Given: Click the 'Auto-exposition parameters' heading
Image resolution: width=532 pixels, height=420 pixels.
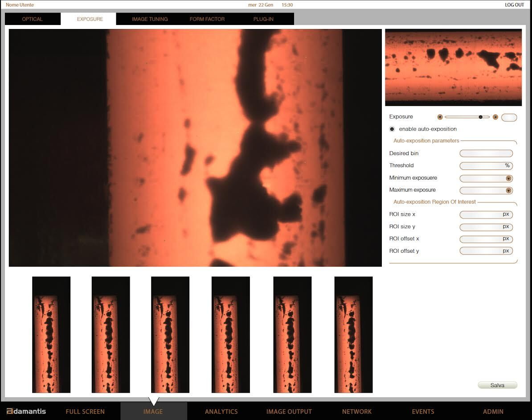Looking at the screenshot, I should point(426,140).
